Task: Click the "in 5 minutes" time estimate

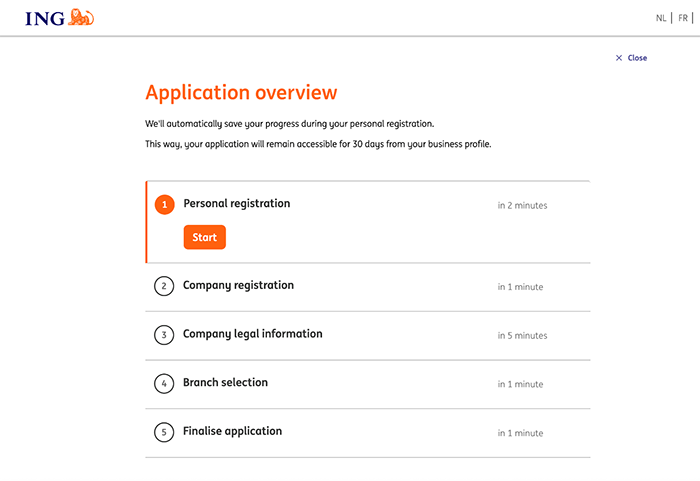Action: (522, 336)
